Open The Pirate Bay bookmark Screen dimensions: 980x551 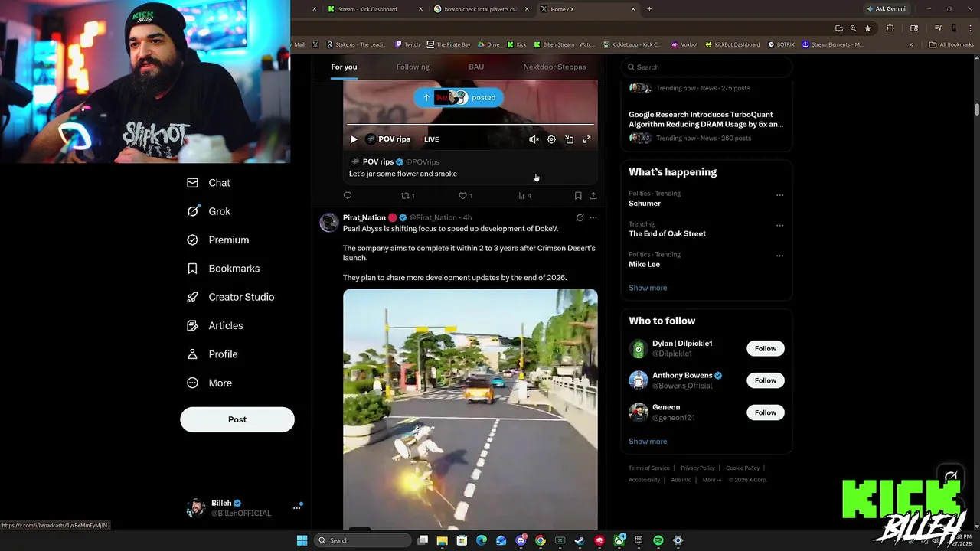click(449, 44)
